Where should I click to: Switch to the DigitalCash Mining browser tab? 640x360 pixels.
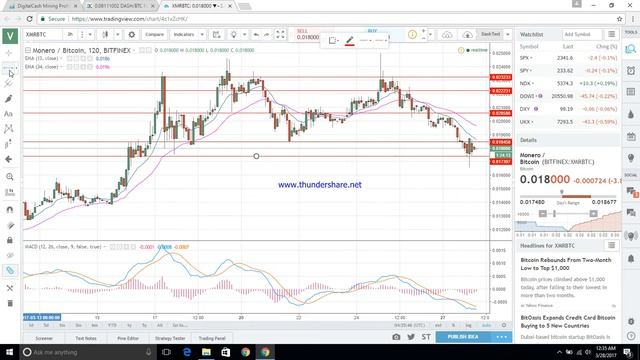[x=42, y=6]
